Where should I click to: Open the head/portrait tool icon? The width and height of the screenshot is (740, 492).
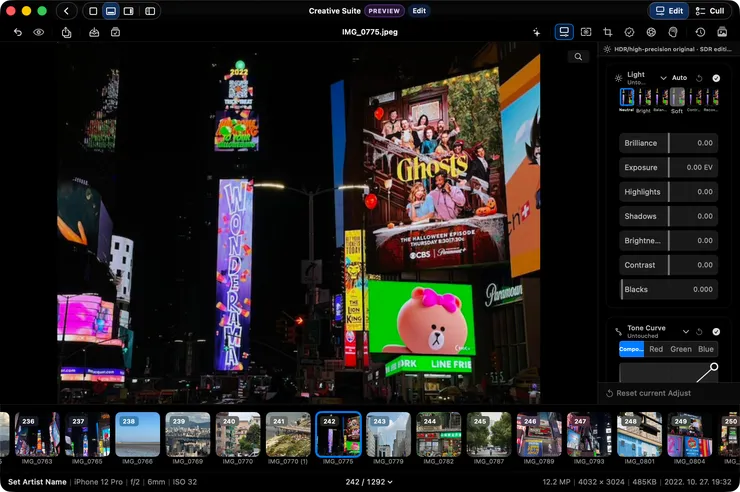coord(673,32)
